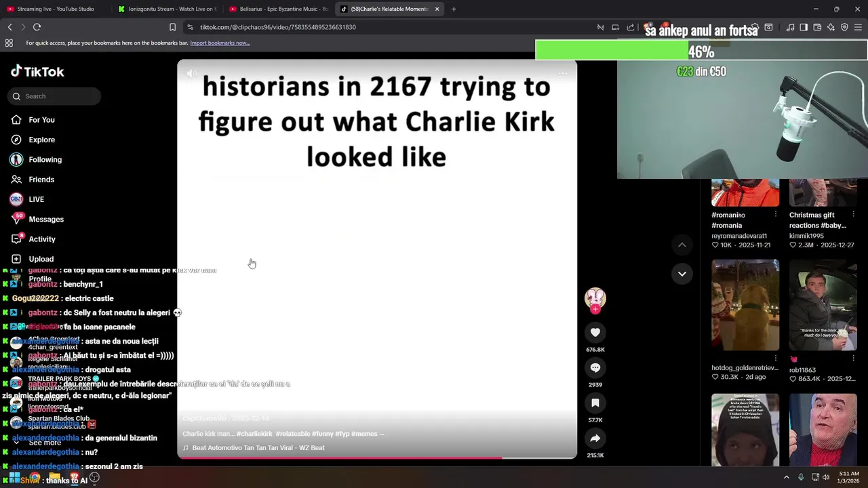
Task: Open options dots on hotdog_goldenretriever card
Action: [776, 358]
